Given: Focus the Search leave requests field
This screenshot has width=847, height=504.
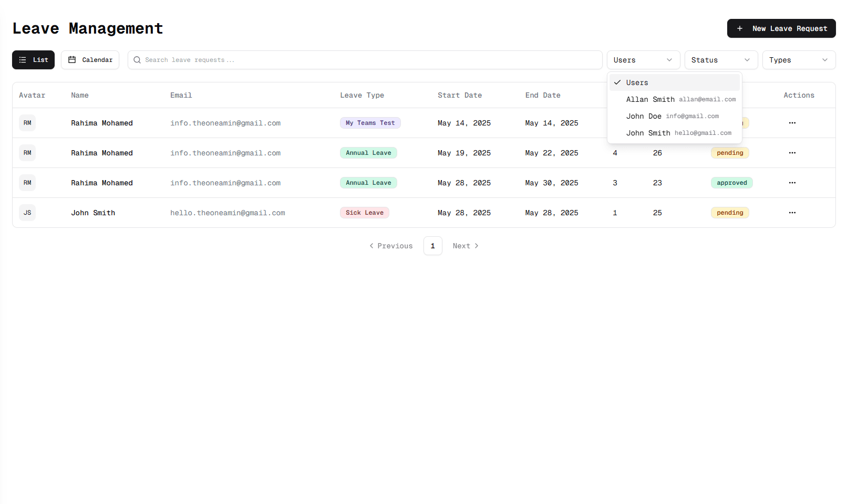Looking at the screenshot, I should click(x=368, y=60).
